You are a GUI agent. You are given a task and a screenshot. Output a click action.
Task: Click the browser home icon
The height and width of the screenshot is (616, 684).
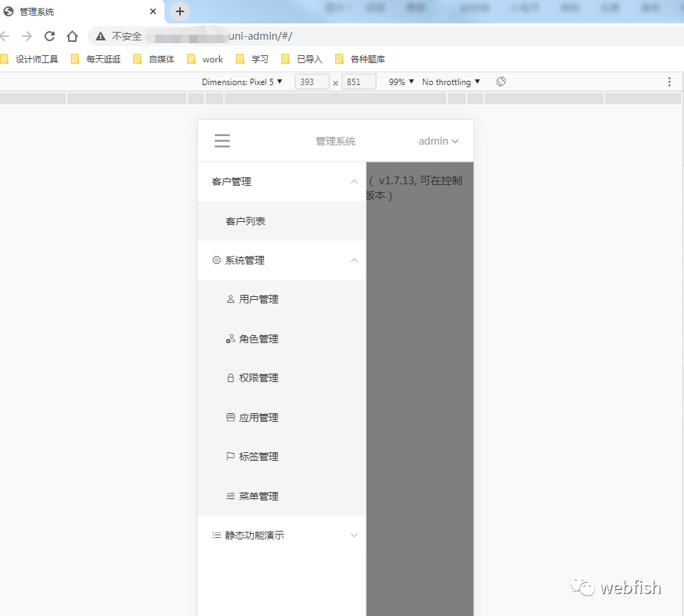[x=71, y=35]
